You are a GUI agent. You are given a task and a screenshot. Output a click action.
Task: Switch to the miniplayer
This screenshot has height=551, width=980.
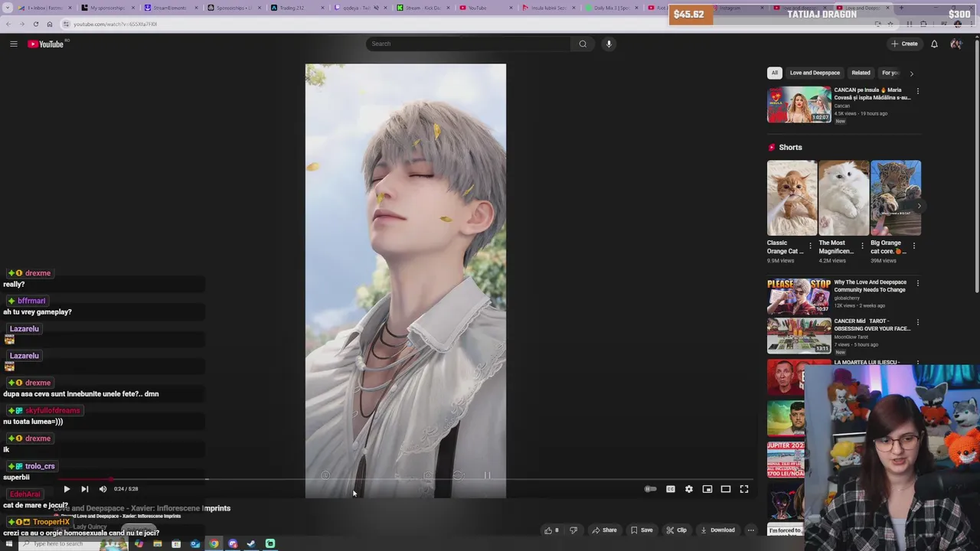(x=707, y=489)
